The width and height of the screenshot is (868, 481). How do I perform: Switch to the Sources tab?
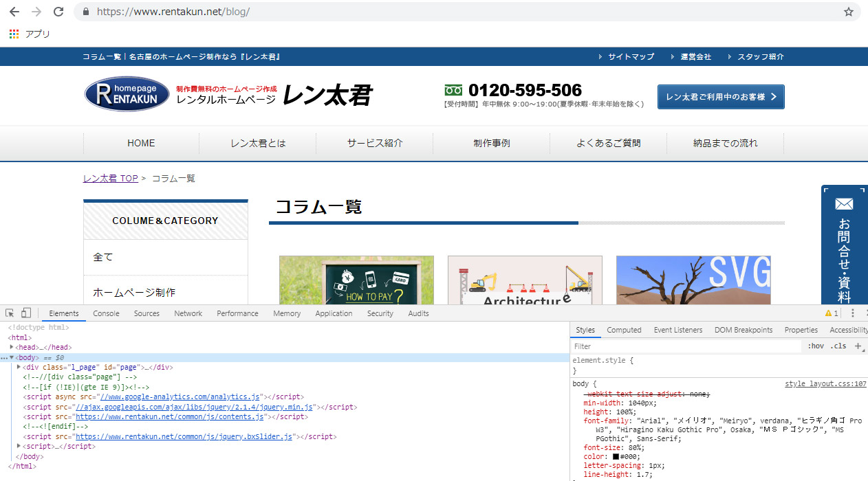point(147,313)
